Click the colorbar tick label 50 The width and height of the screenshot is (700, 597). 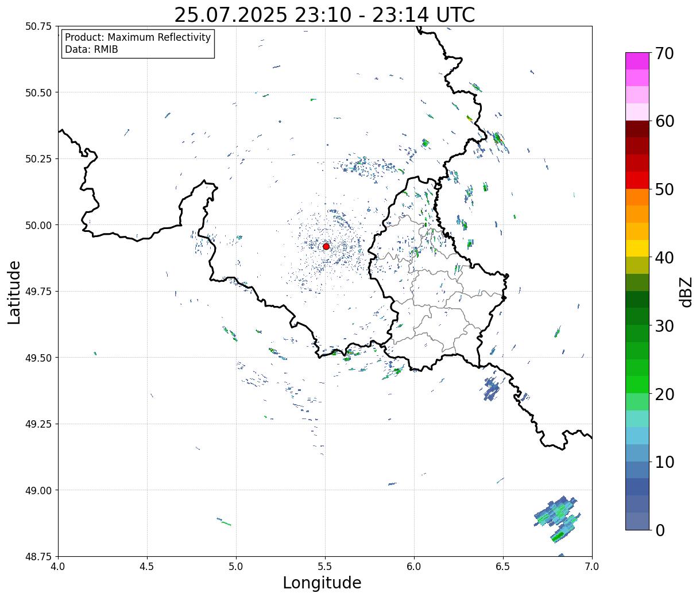pos(666,189)
